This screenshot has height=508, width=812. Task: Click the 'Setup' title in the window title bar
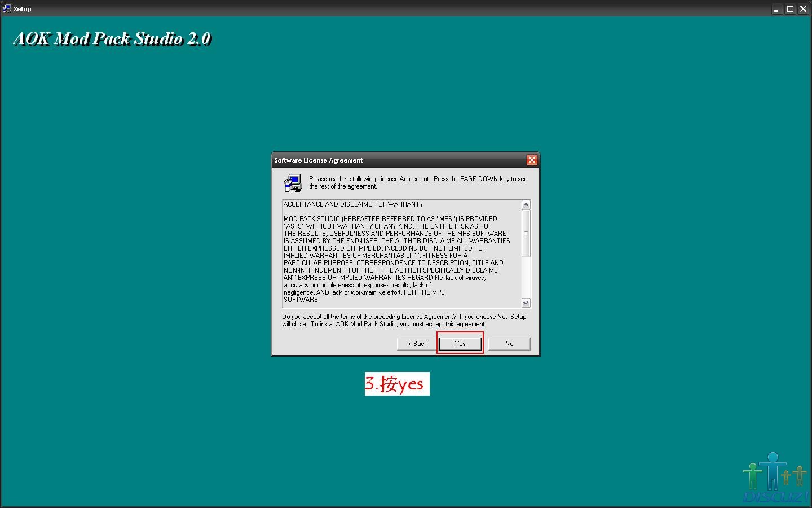coord(23,9)
